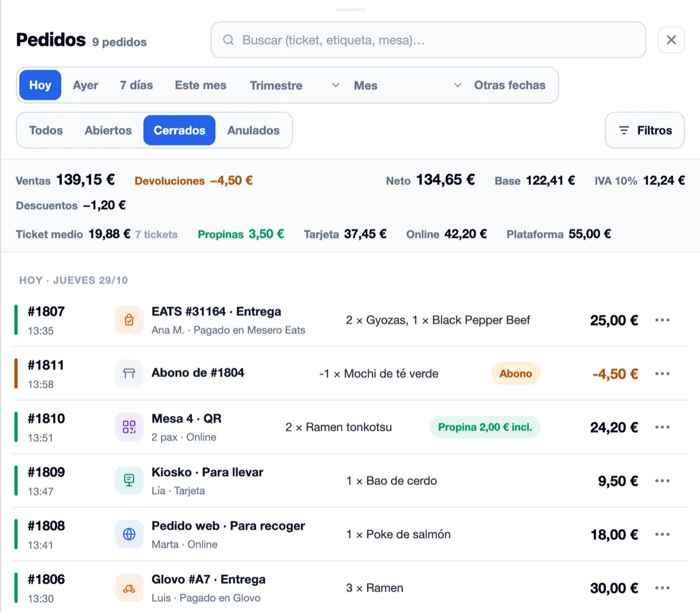Screen dimensions: 700x612
Task: Click the kiosk icon for order #1809
Action: coord(129,481)
